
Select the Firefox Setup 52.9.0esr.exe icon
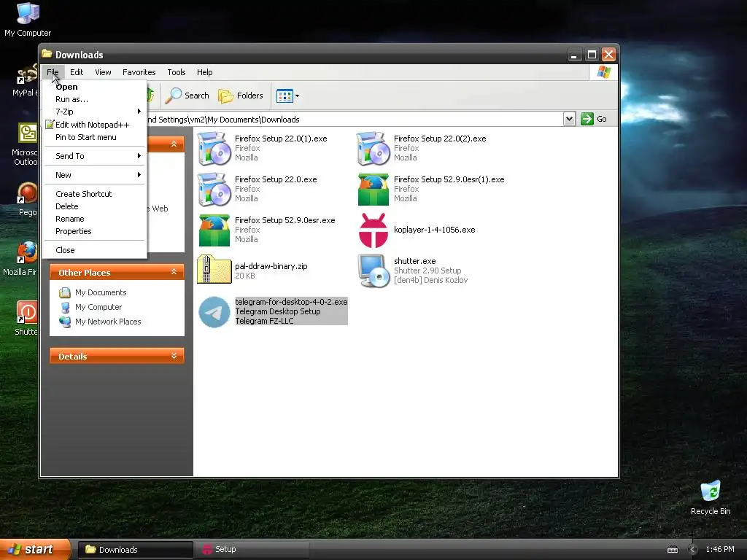[x=214, y=230]
